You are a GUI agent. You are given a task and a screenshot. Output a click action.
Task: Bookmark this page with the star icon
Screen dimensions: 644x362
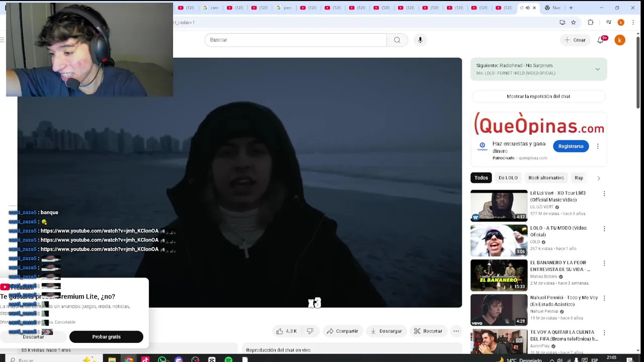[x=573, y=22]
